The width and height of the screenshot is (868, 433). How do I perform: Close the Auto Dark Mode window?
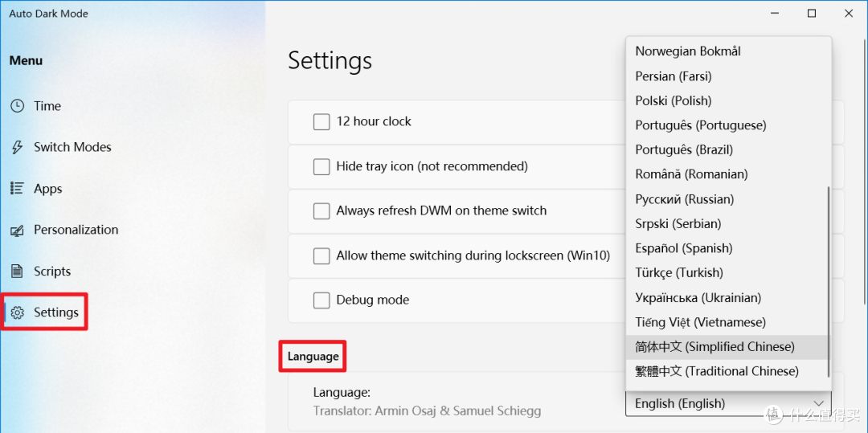[849, 14]
